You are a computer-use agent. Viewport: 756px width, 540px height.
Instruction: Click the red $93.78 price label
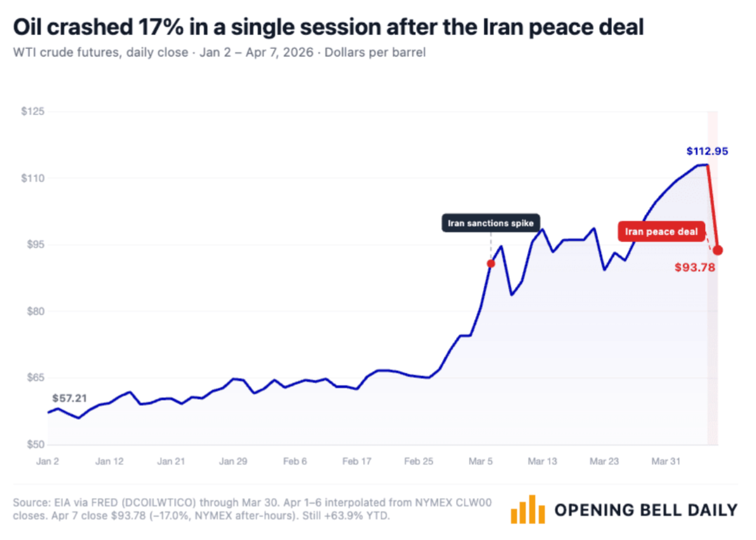pyautogui.click(x=695, y=267)
